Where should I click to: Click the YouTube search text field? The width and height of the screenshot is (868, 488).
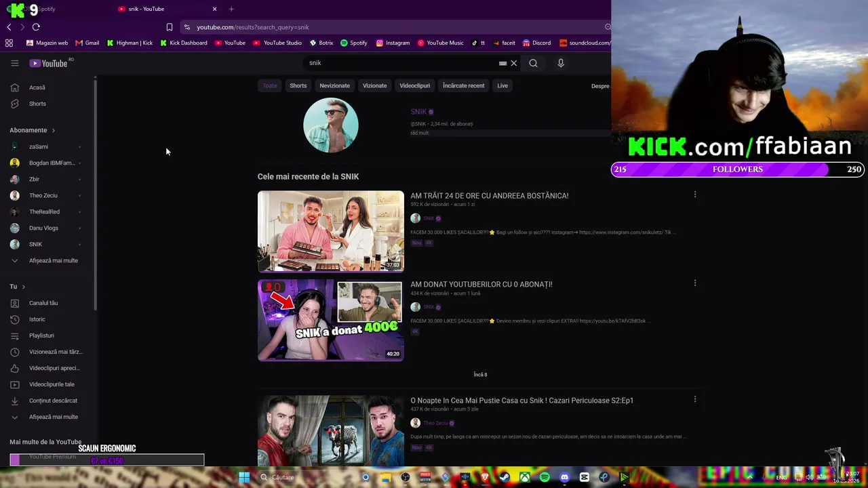pyautogui.click(x=400, y=63)
